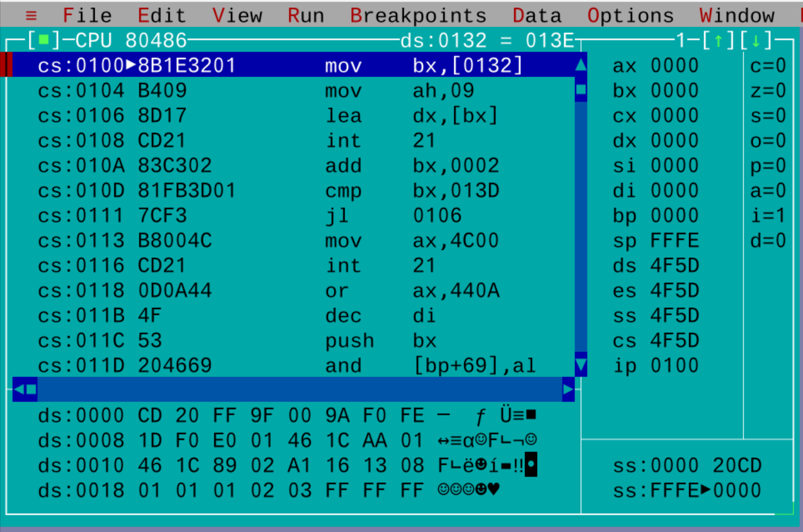
Task: Open the system menu (≡) icon
Action: (x=31, y=16)
